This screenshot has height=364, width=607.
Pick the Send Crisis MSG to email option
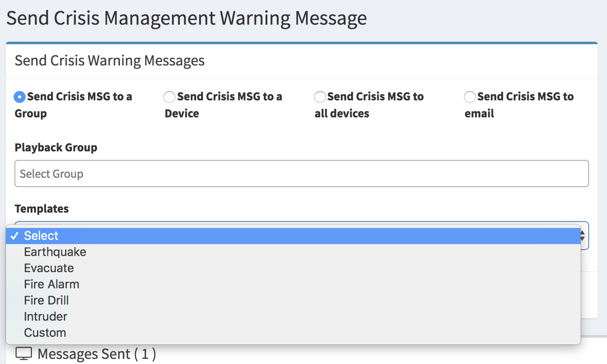pos(470,97)
